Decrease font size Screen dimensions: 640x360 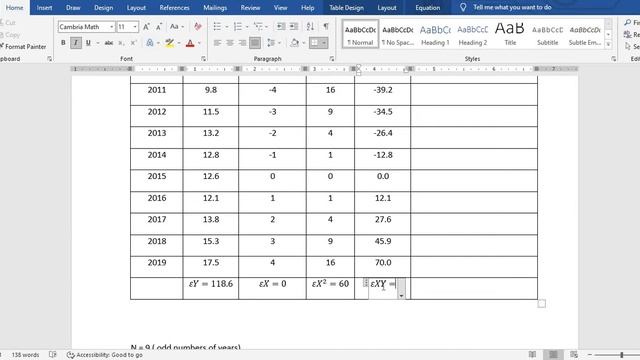[x=159, y=27]
